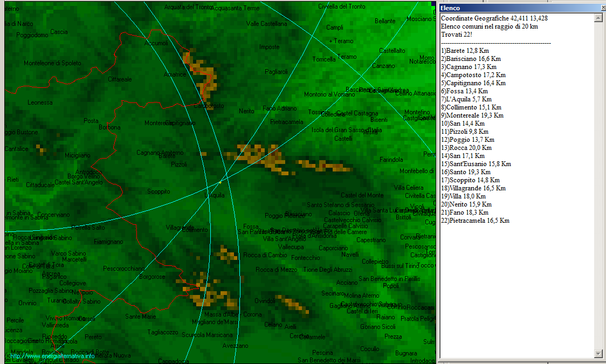Screen dimensions: 606x364
Task: Click the 'Pagliaroli' label on the map
Action: (x=277, y=72)
